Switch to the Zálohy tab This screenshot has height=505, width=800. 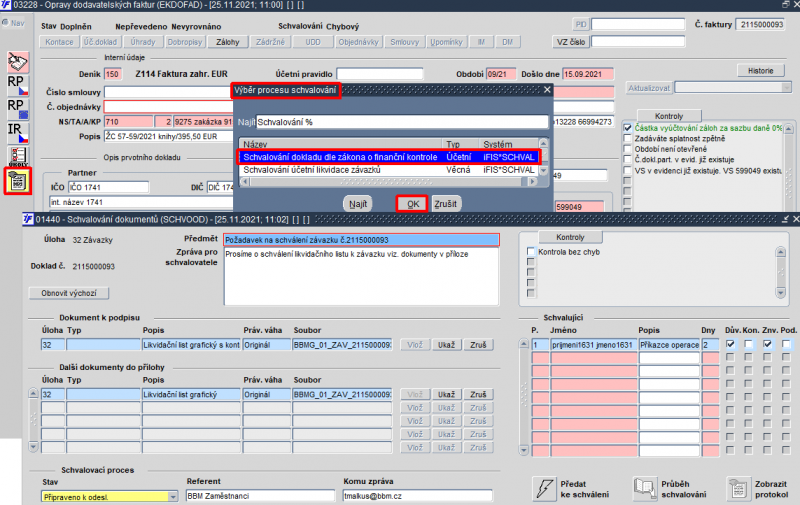pyautogui.click(x=228, y=42)
